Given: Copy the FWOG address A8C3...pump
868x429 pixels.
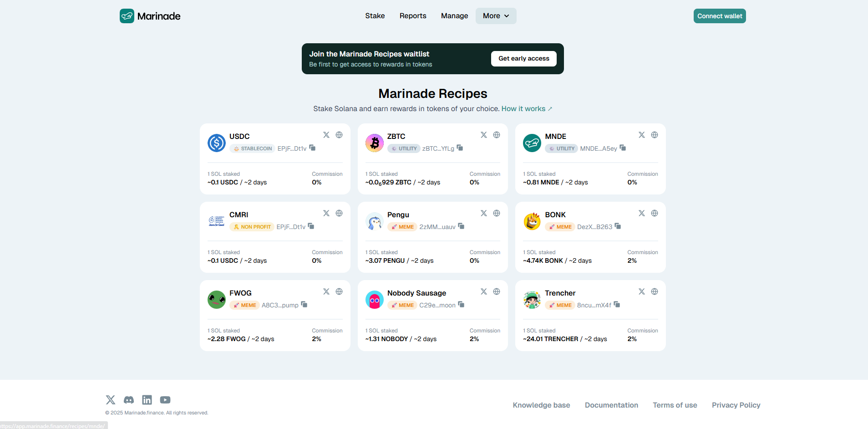Looking at the screenshot, I should [304, 305].
